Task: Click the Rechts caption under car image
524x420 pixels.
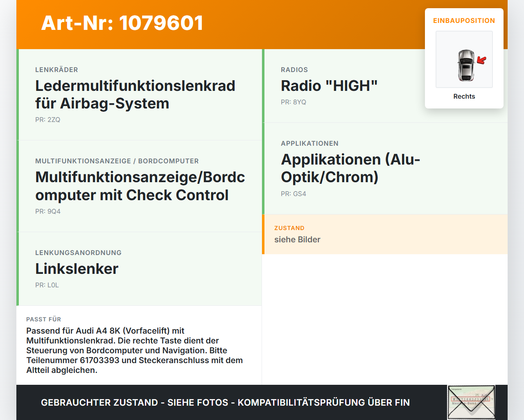Action: 464,97
